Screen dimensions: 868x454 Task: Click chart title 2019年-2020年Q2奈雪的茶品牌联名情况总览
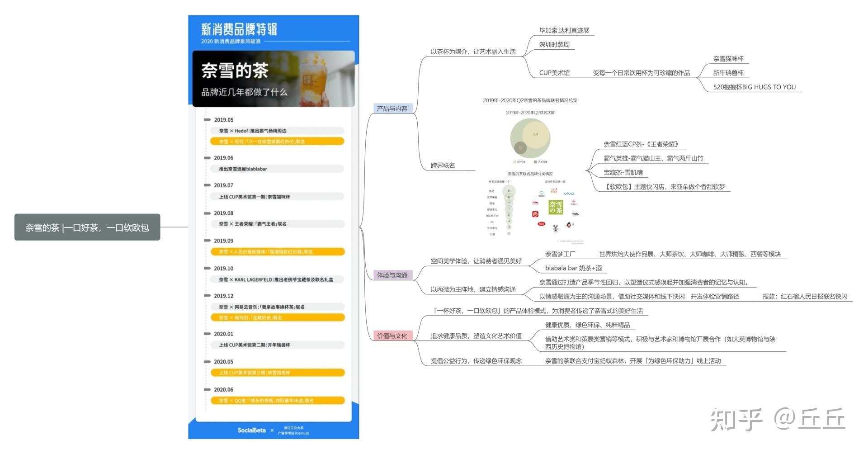pos(530,100)
